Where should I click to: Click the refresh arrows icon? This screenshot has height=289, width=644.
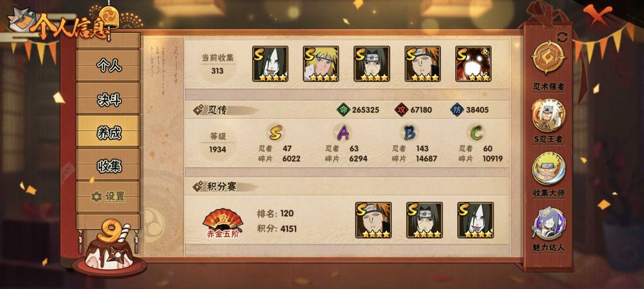pyautogui.click(x=562, y=36)
